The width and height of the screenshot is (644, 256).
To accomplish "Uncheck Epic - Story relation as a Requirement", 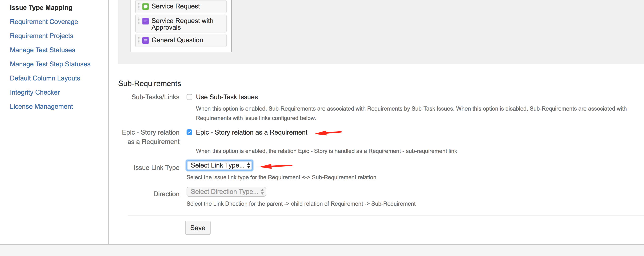I will (x=189, y=132).
